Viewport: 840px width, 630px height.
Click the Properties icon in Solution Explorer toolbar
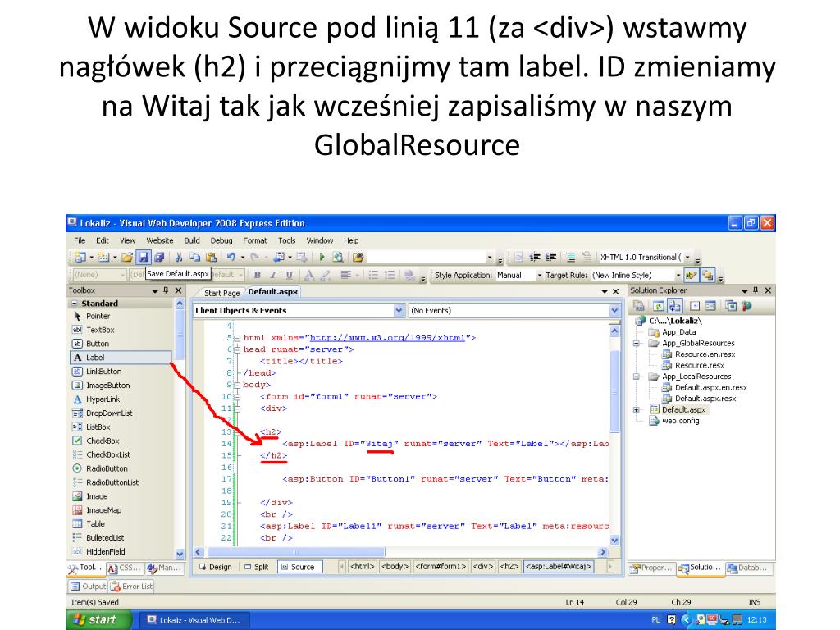[638, 306]
